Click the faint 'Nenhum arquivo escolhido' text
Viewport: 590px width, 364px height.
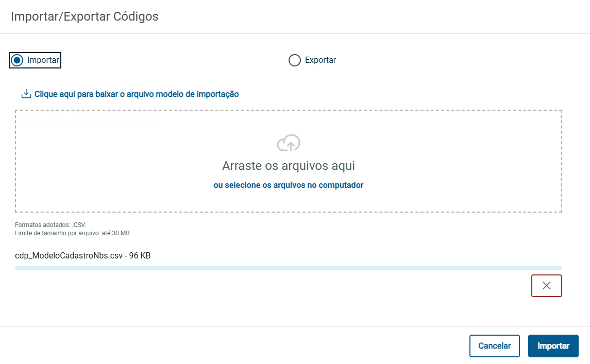[x=116, y=120]
